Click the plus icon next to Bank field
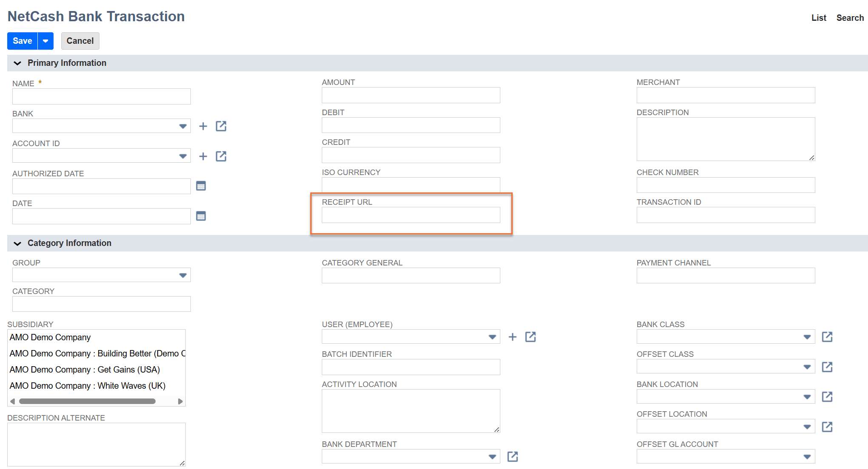 click(x=203, y=126)
